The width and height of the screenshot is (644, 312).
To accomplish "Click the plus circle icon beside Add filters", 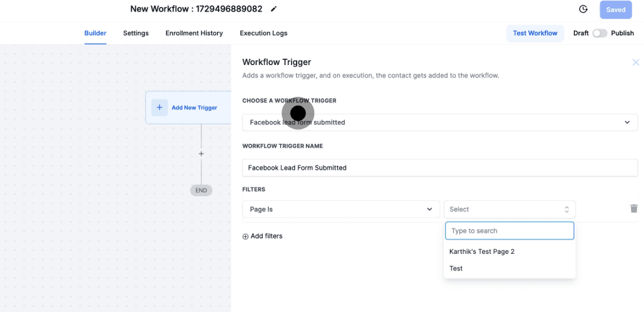I will pyautogui.click(x=246, y=236).
